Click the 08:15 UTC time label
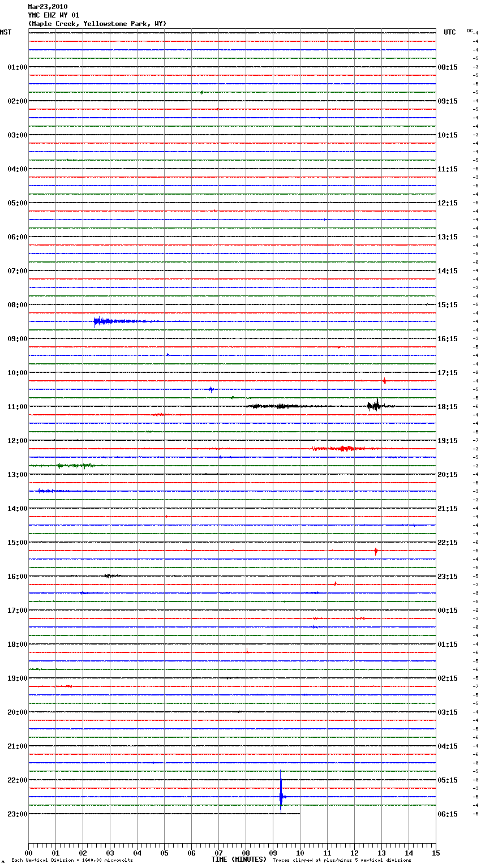481x868 pixels. coord(448,67)
